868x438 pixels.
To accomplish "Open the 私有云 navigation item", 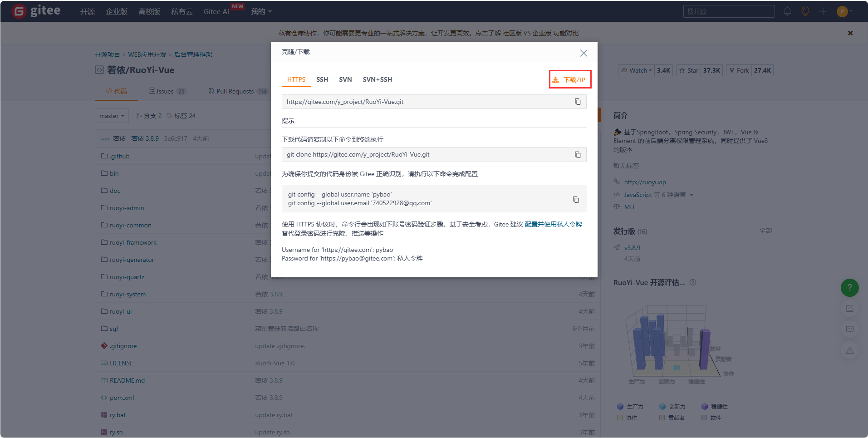I will click(182, 11).
